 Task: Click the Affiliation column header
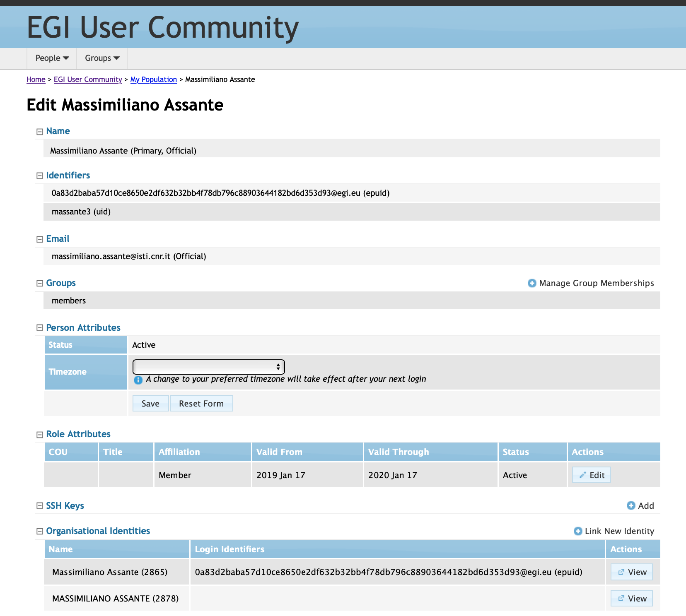tap(203, 452)
